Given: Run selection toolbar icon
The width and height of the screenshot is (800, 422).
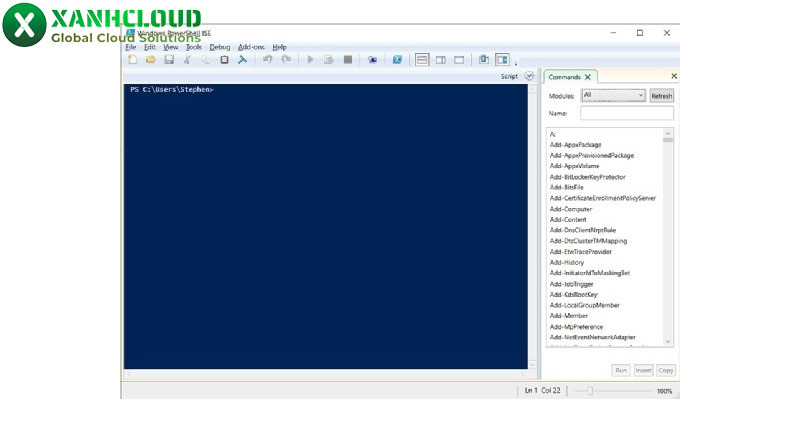Looking at the screenshot, I should coord(329,60).
